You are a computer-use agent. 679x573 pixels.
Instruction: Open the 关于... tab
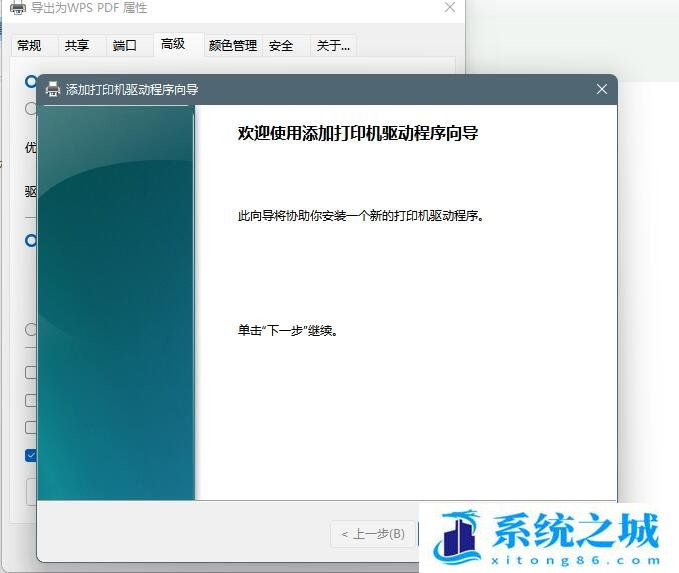pos(333,45)
